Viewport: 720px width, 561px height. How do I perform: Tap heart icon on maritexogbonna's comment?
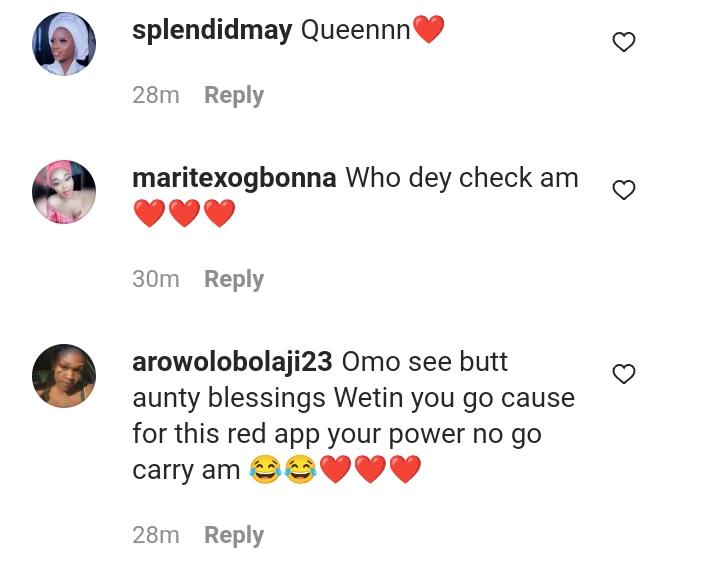(x=624, y=190)
